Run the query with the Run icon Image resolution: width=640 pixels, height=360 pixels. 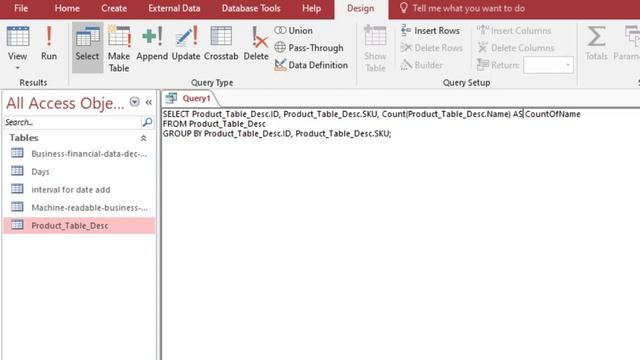coord(49,44)
